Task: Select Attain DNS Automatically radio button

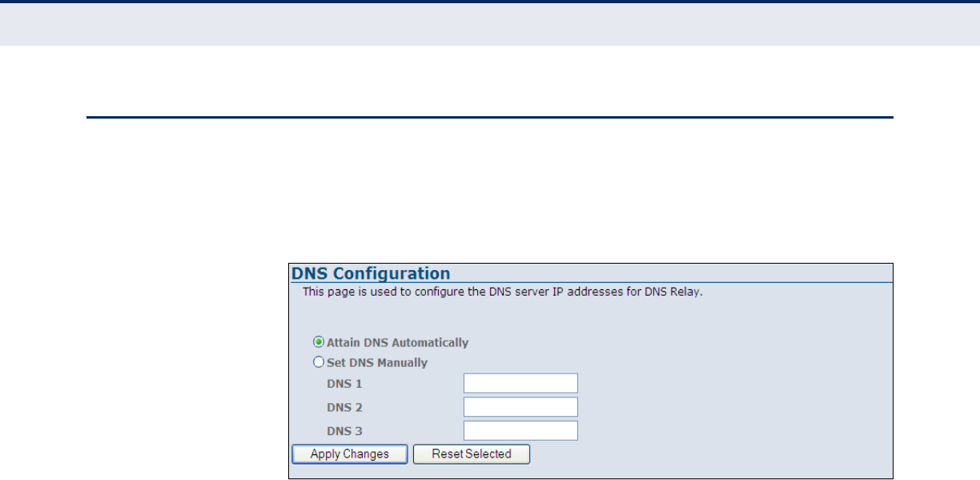Action: pos(319,342)
